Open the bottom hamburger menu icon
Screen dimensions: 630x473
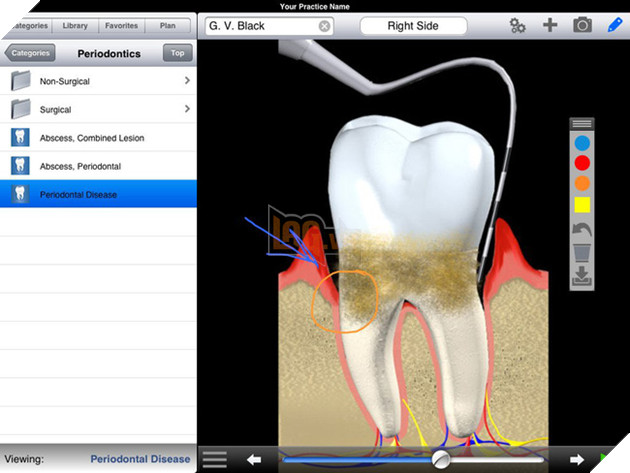214,460
